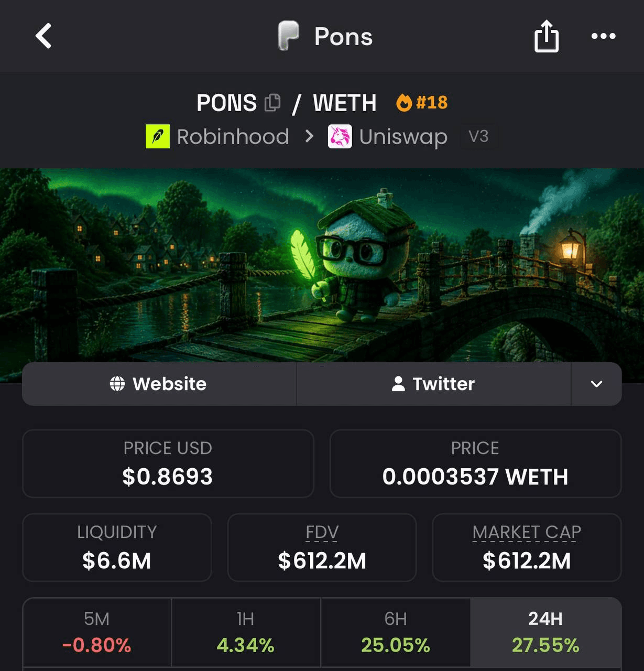Tap the share icon in header
Image resolution: width=644 pixels, height=671 pixels.
(x=546, y=36)
